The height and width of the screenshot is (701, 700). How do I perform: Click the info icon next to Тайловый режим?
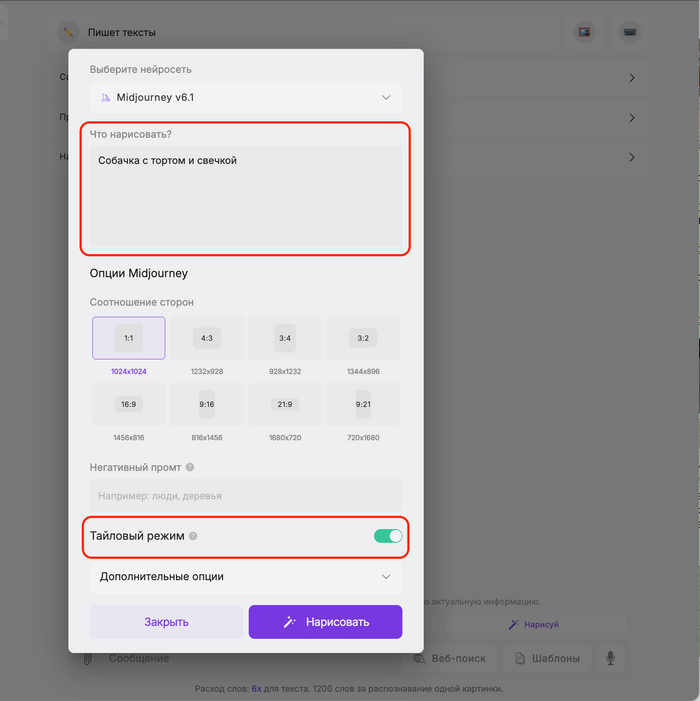pyautogui.click(x=193, y=536)
